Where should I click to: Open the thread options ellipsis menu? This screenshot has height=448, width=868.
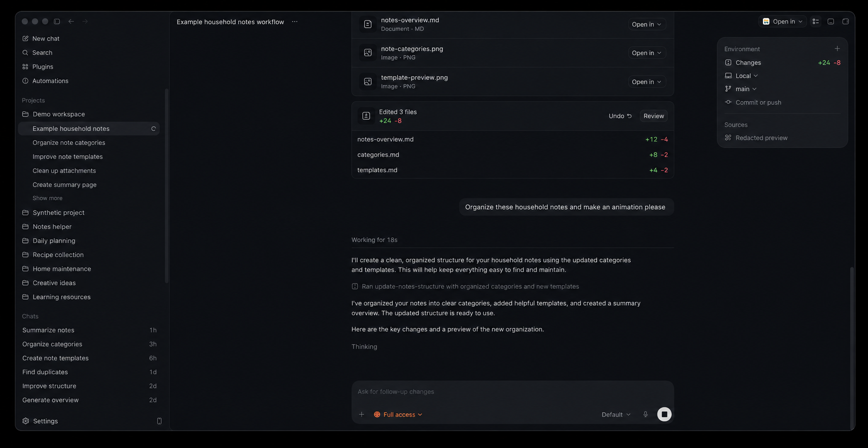coord(295,21)
